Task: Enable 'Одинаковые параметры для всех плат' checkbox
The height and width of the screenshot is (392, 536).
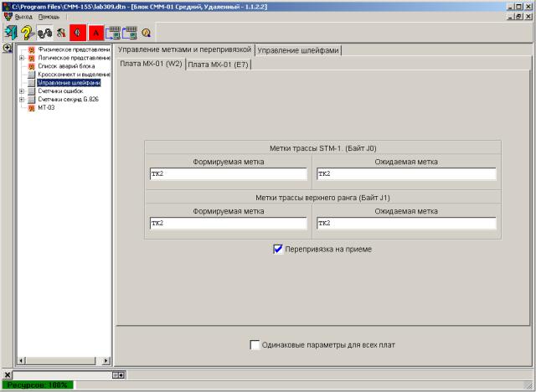Action: 255,345
